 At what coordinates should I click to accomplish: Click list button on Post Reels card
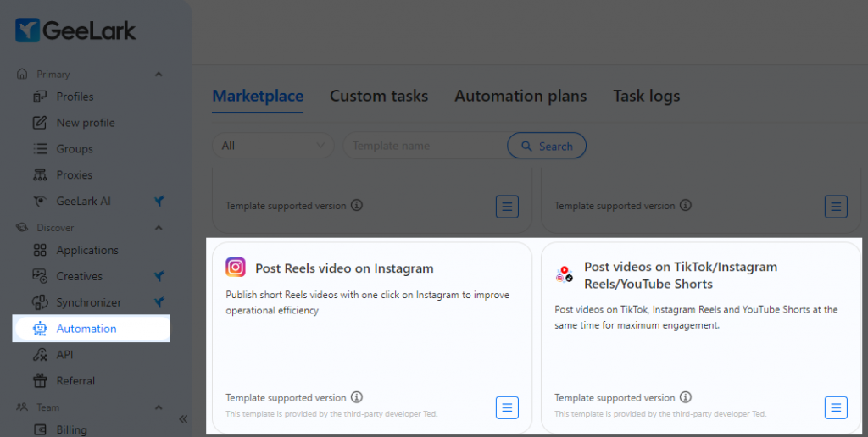[507, 407]
